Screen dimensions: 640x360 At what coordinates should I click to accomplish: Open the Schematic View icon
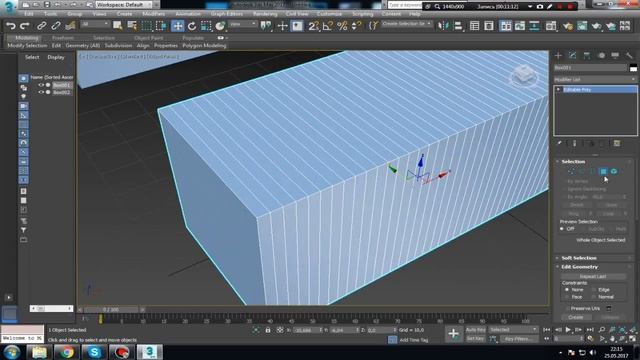pyautogui.click(x=534, y=26)
